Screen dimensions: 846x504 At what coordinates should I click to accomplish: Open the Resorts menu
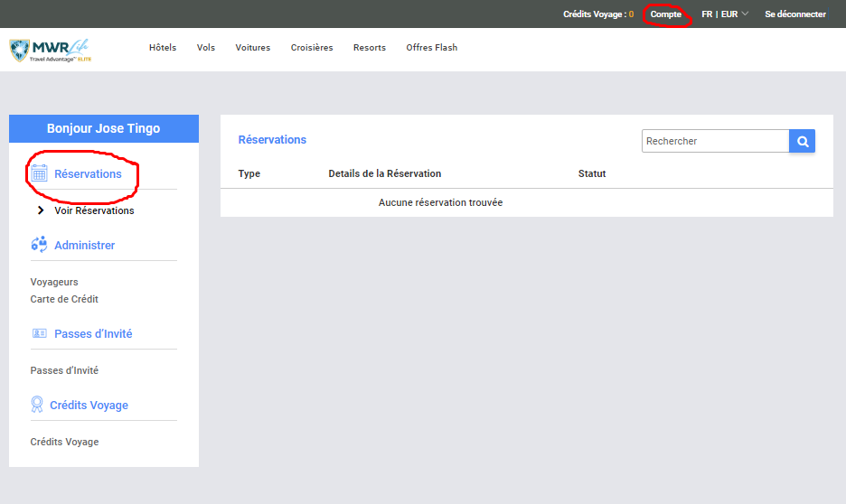(x=370, y=48)
